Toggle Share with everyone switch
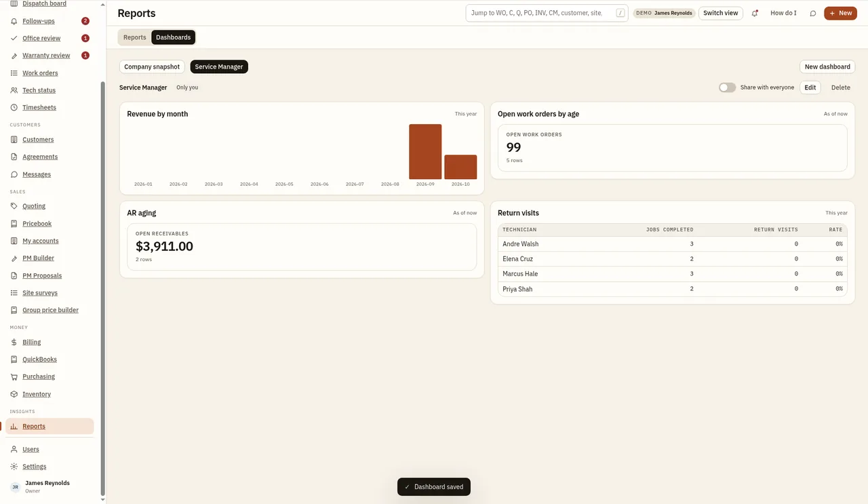The image size is (868, 504). pos(727,88)
